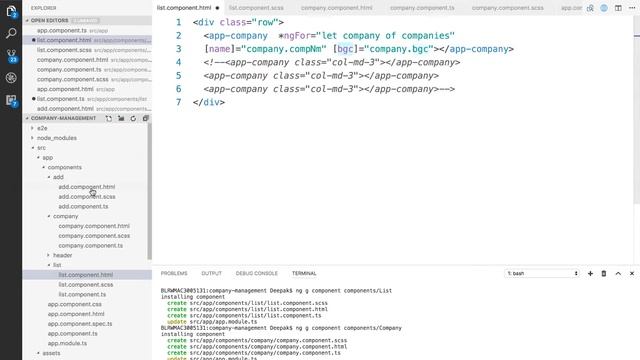Open list.component.ts in Open Editors
The width and height of the screenshot is (640, 360).
click(x=87, y=99)
